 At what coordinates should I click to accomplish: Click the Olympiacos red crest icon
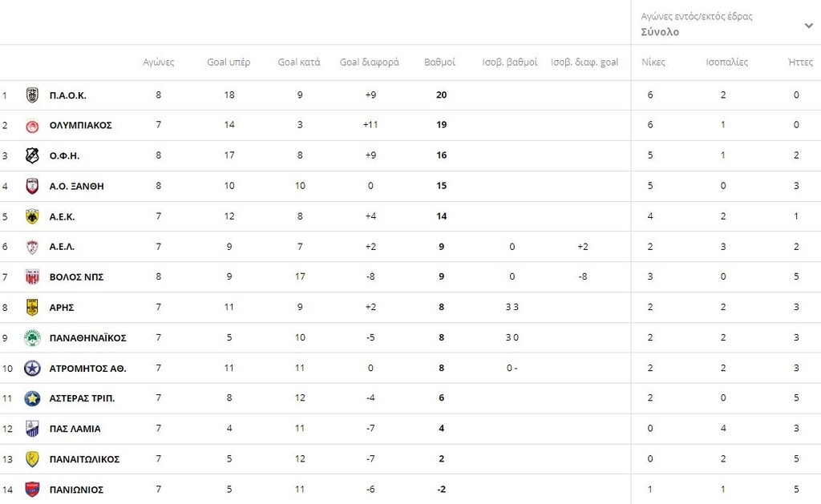click(32, 126)
